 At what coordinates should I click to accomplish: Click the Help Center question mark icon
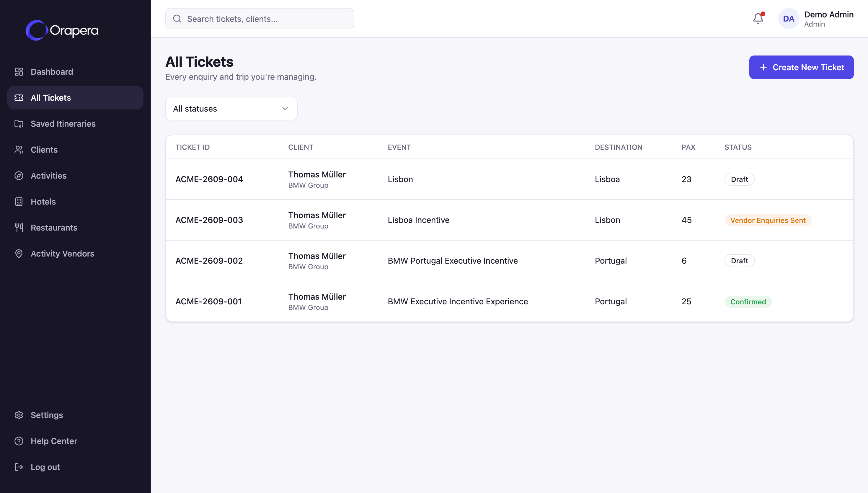pos(19,441)
